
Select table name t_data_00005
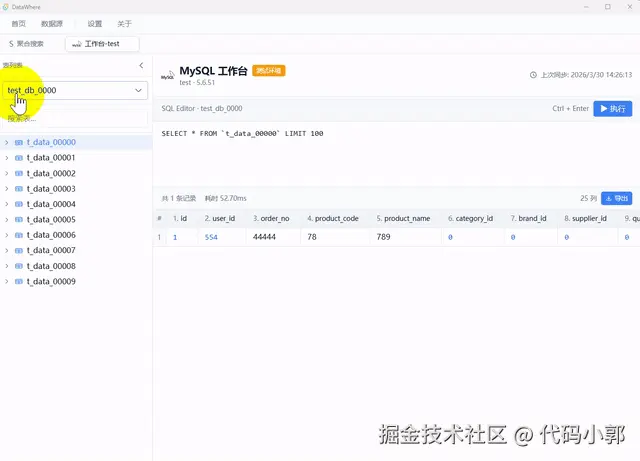(51, 219)
